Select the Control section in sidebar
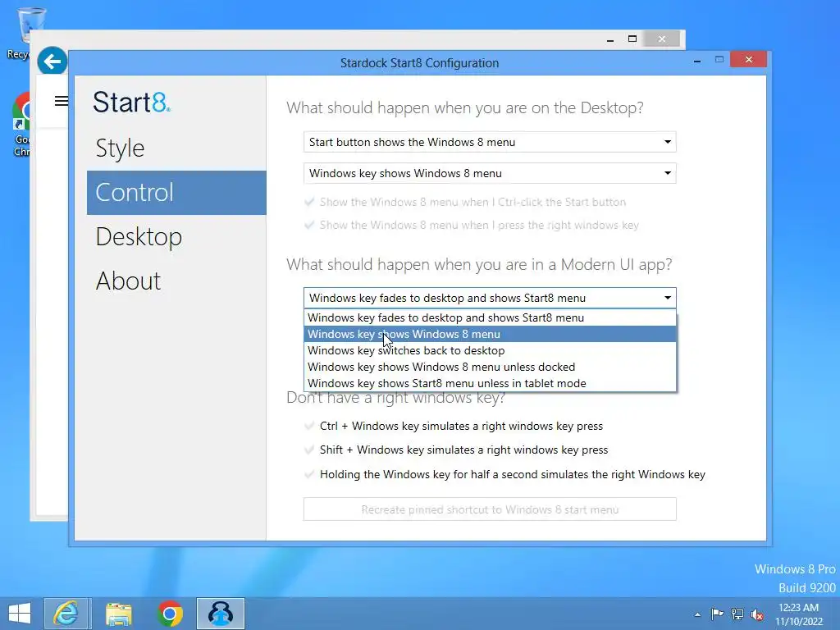840x630 pixels. click(176, 192)
